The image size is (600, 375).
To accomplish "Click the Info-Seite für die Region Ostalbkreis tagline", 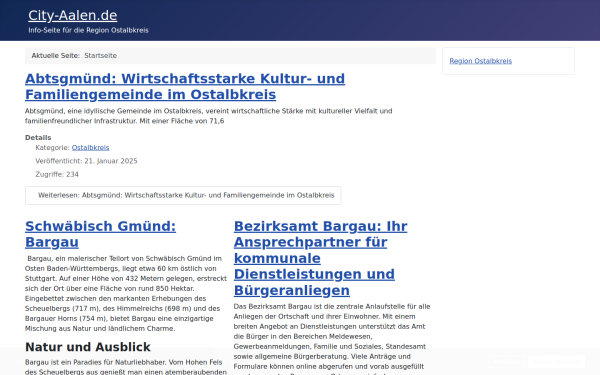I will click(88, 30).
